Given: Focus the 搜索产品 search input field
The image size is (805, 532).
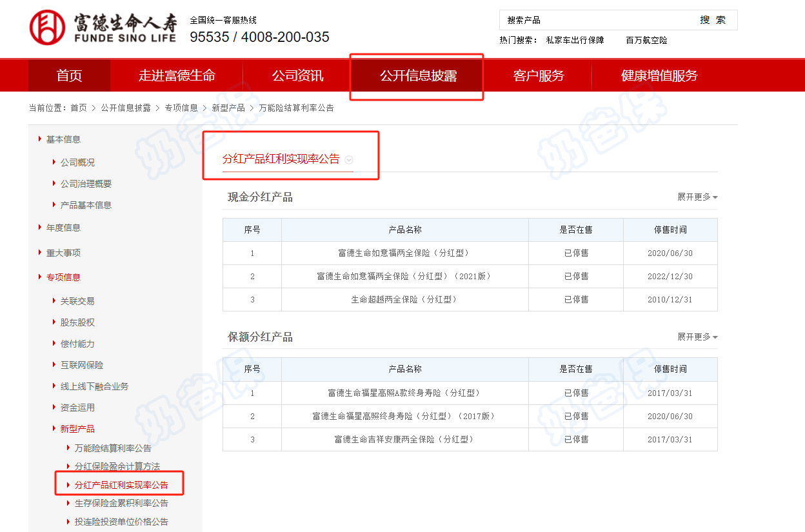Looking at the screenshot, I should (593, 20).
